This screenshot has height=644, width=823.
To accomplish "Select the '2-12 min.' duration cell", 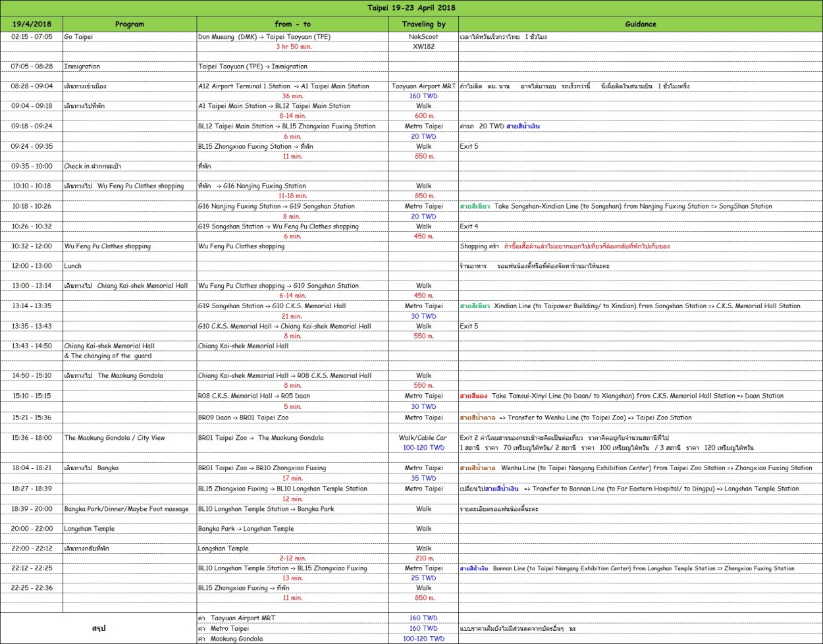I will [x=292, y=558].
